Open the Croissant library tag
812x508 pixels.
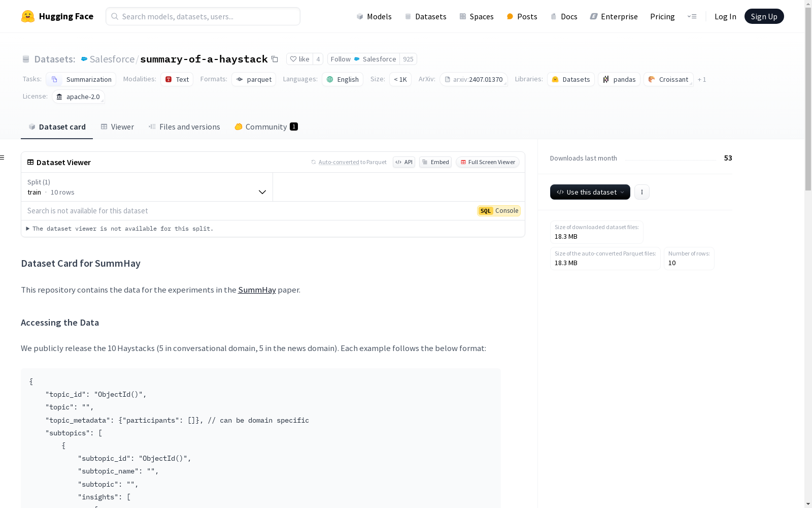669,79
